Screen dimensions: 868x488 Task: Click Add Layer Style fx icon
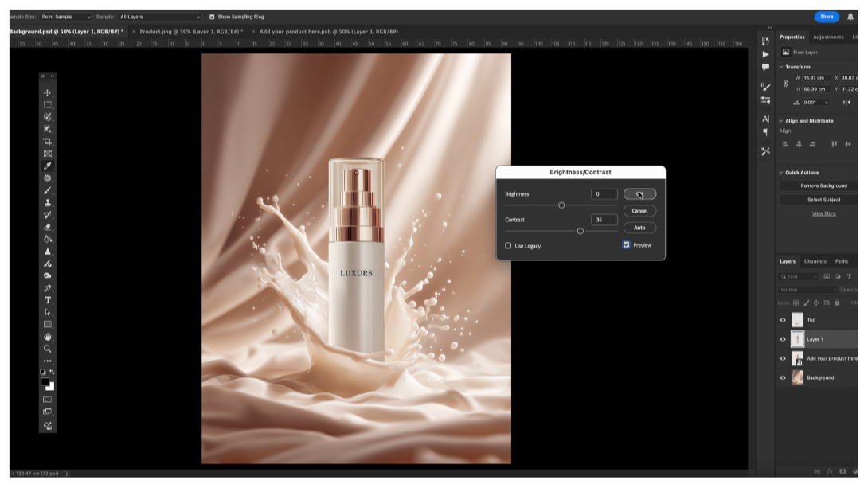coord(829,471)
